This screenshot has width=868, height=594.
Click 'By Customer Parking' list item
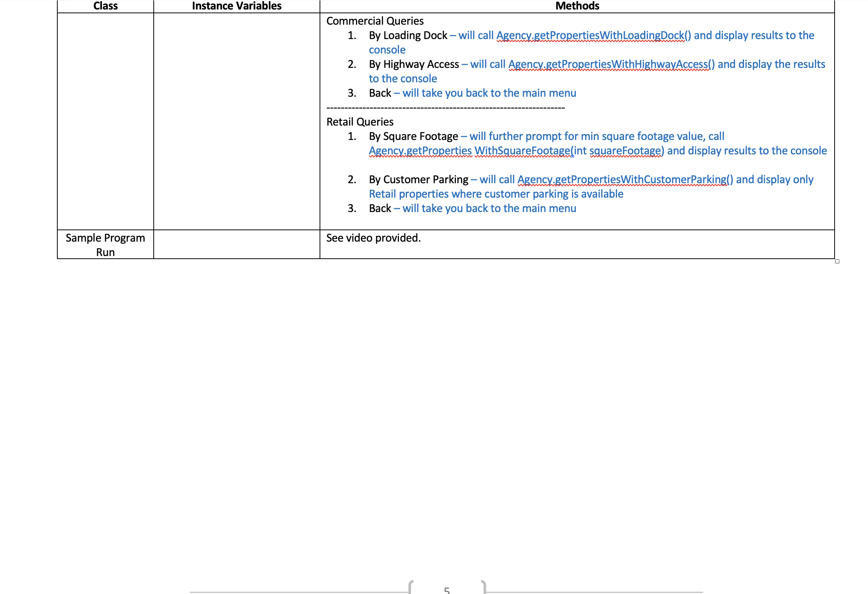tap(418, 179)
